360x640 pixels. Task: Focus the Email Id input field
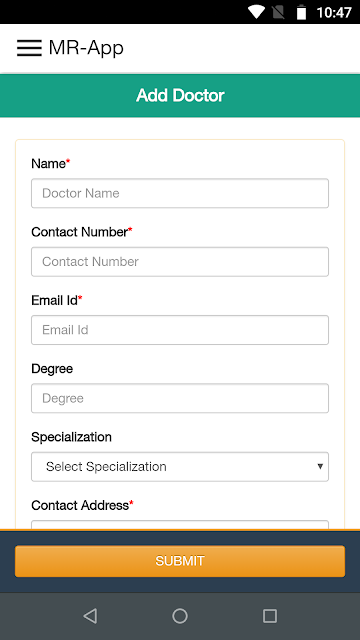pos(180,330)
